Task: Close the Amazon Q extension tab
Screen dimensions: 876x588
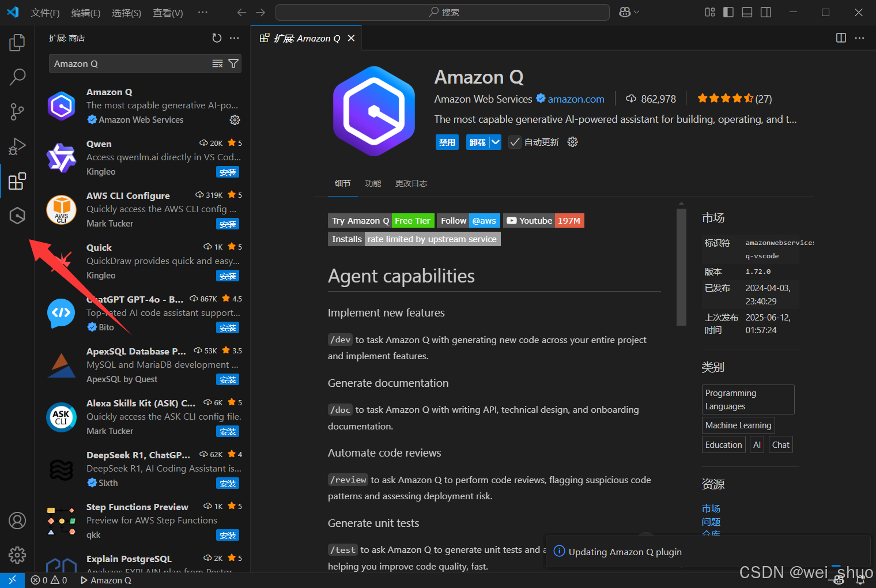Action: (351, 38)
